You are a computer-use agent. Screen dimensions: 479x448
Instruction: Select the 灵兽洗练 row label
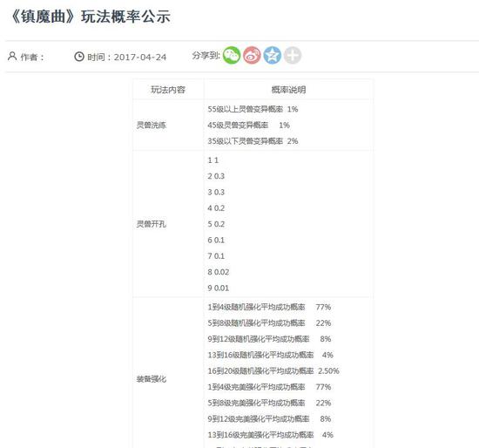[152, 125]
